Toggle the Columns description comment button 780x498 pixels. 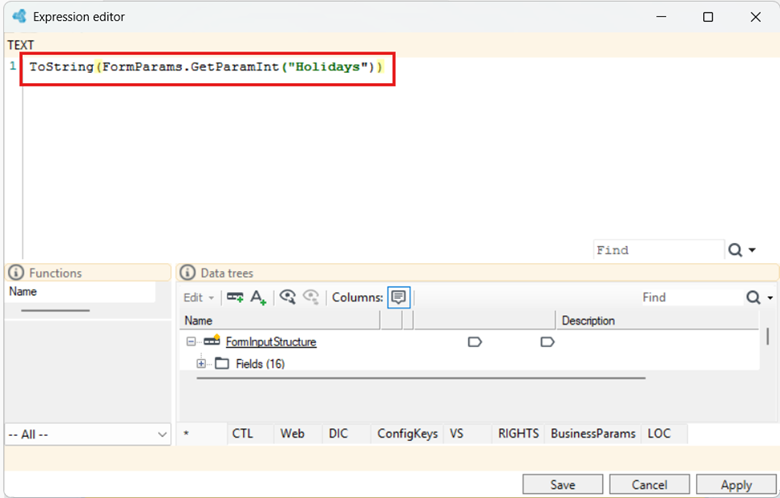click(x=398, y=297)
